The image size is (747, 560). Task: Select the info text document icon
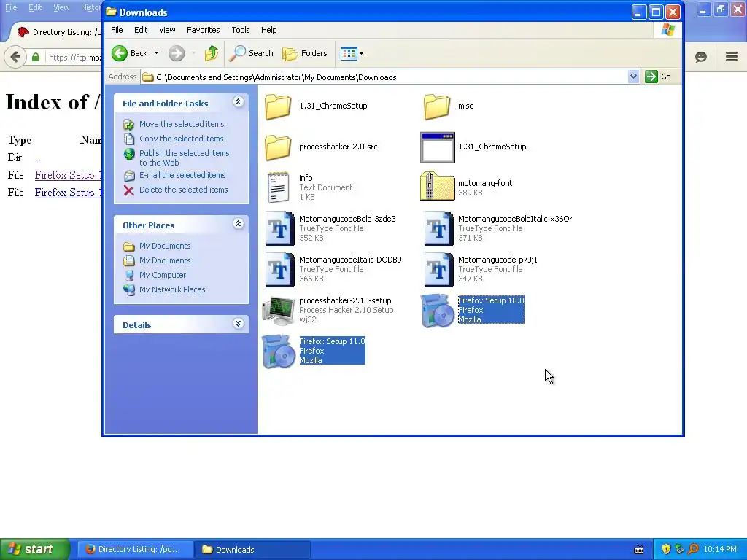(x=278, y=187)
